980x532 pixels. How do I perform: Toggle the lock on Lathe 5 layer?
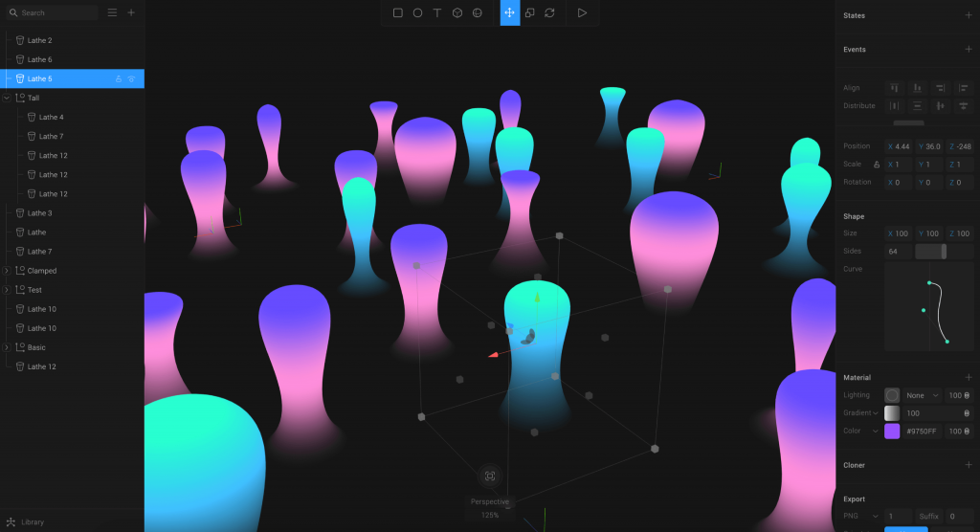point(118,78)
